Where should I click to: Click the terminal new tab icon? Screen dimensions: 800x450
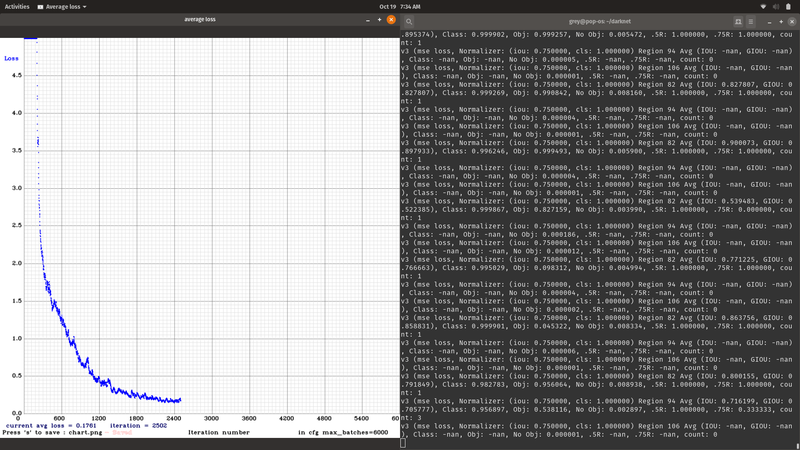pyautogui.click(x=738, y=21)
